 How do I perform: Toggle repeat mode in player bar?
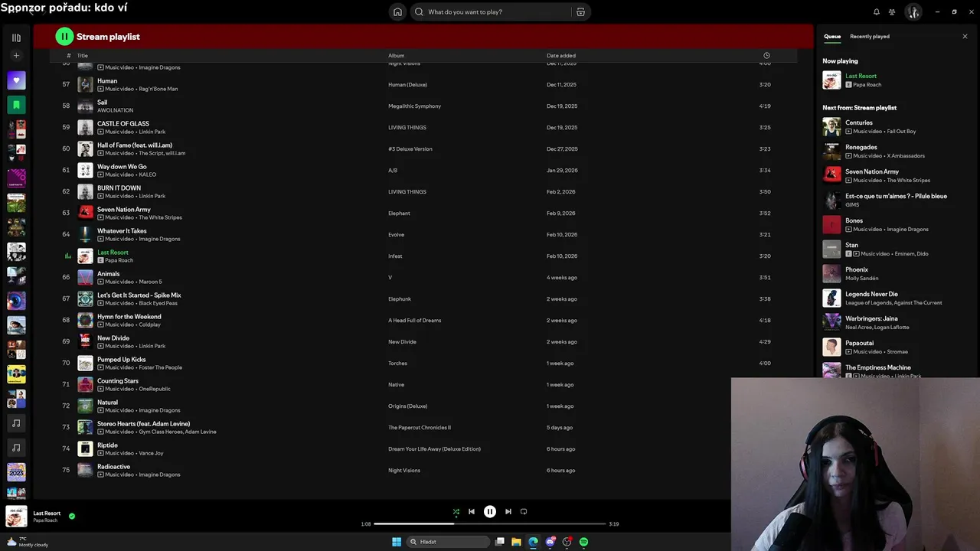click(524, 511)
